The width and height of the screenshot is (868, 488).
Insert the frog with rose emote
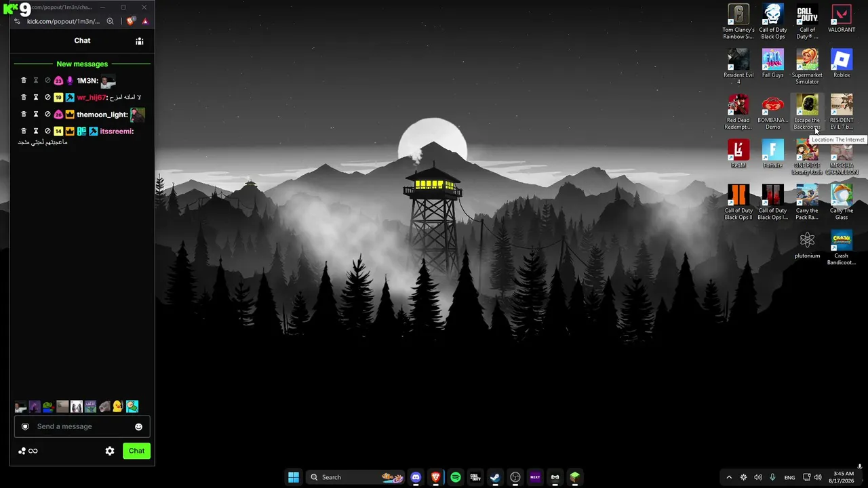pyautogui.click(x=48, y=407)
